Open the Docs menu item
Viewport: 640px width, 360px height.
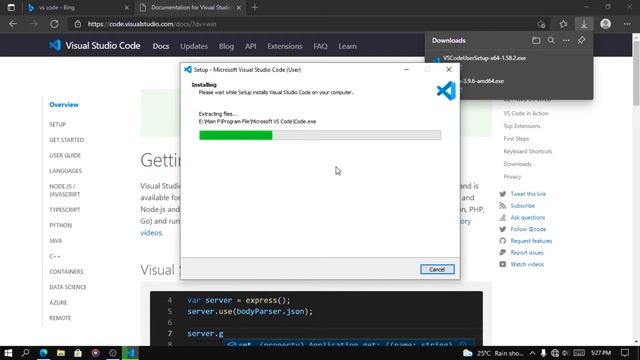(x=161, y=46)
